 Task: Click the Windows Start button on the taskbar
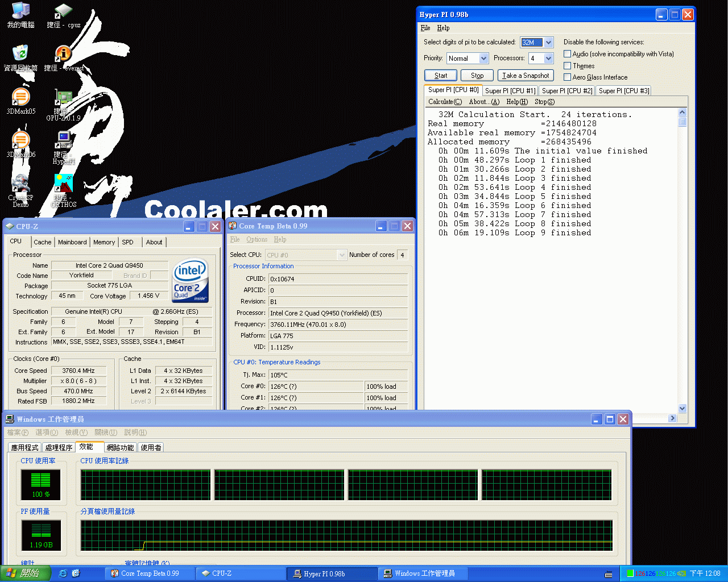tap(26, 573)
